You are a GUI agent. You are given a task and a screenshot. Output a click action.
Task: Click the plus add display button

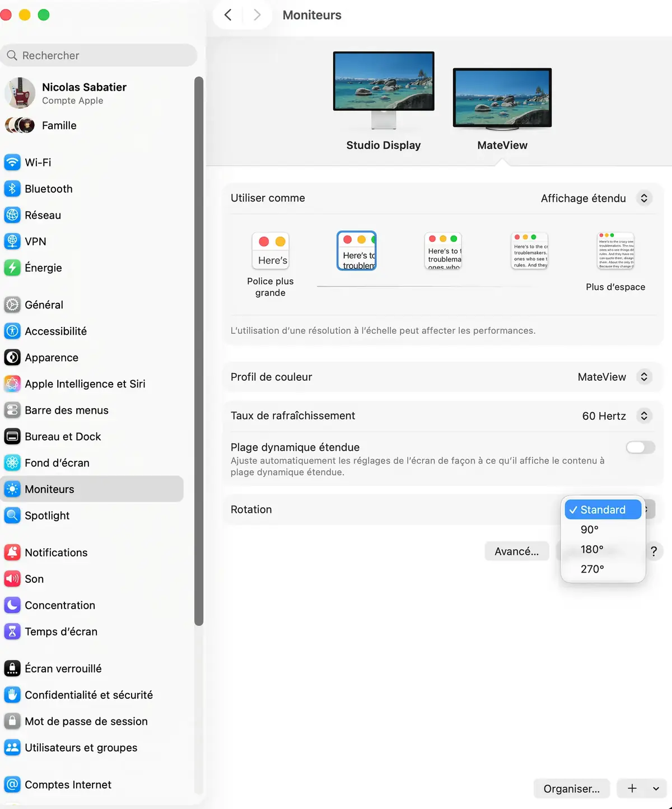coord(632,788)
